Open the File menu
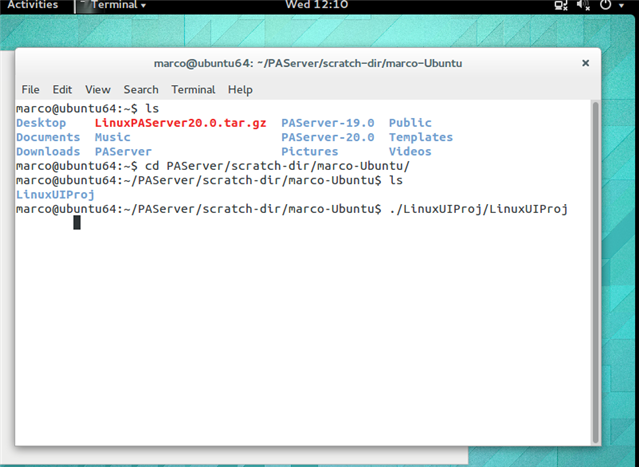The width and height of the screenshot is (639, 467). (x=31, y=90)
